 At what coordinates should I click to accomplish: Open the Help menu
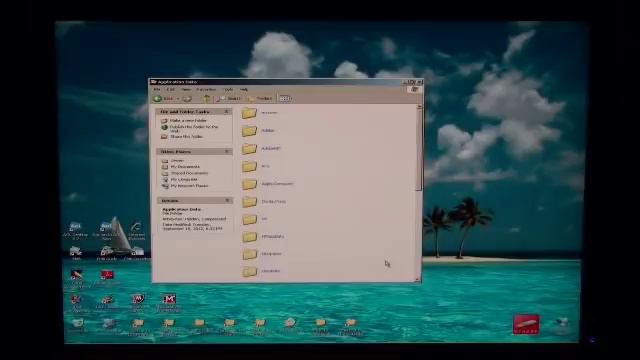click(x=244, y=89)
